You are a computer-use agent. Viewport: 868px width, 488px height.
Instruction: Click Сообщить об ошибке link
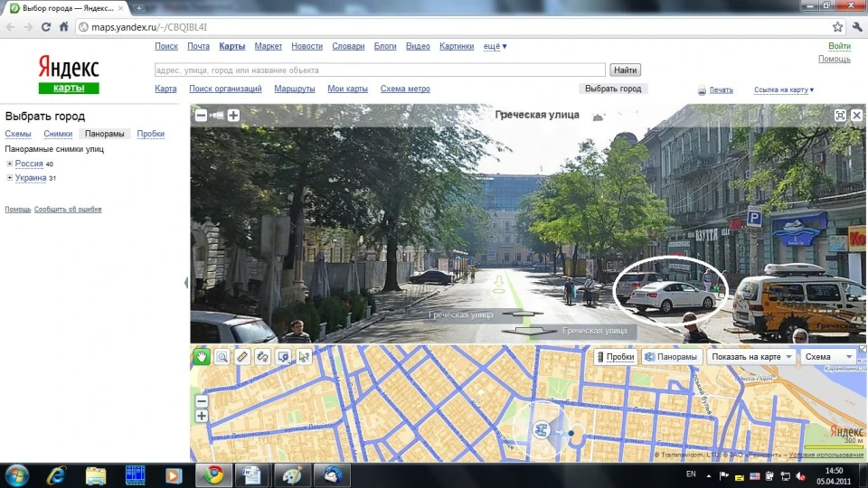pos(68,209)
